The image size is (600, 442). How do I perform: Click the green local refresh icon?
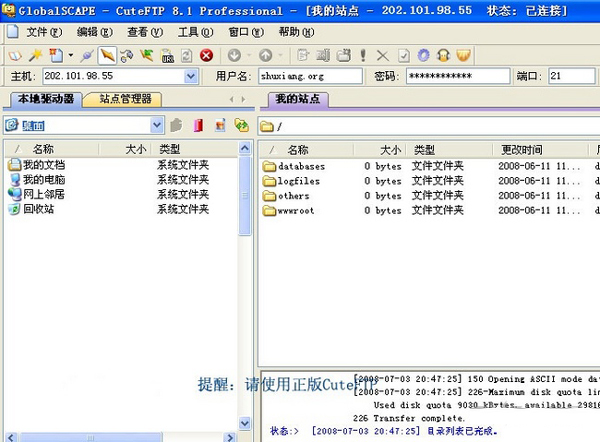click(x=242, y=125)
